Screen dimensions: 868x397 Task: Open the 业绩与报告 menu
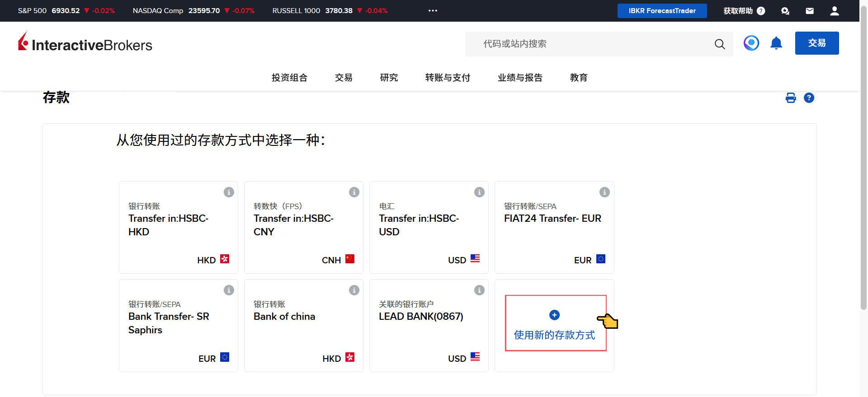pos(520,78)
